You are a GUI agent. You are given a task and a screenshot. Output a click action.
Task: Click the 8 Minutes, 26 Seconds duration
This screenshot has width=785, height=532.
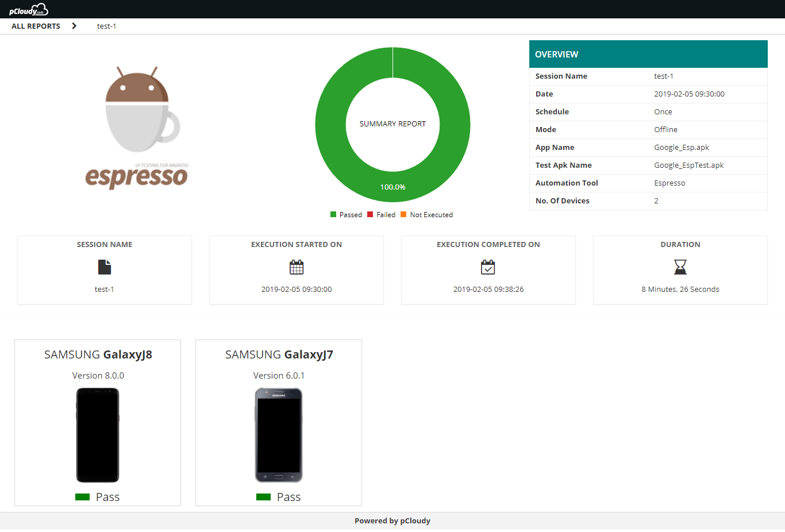(680, 290)
